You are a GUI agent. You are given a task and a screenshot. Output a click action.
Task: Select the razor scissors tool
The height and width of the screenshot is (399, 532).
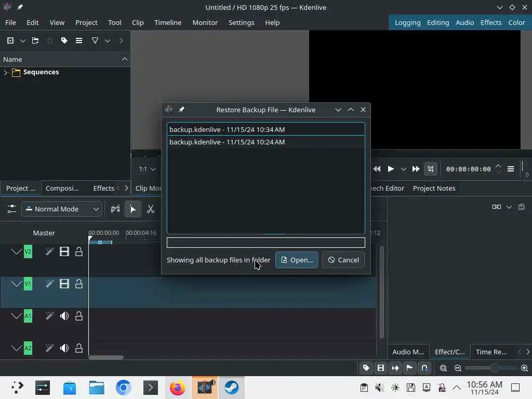pos(151,209)
